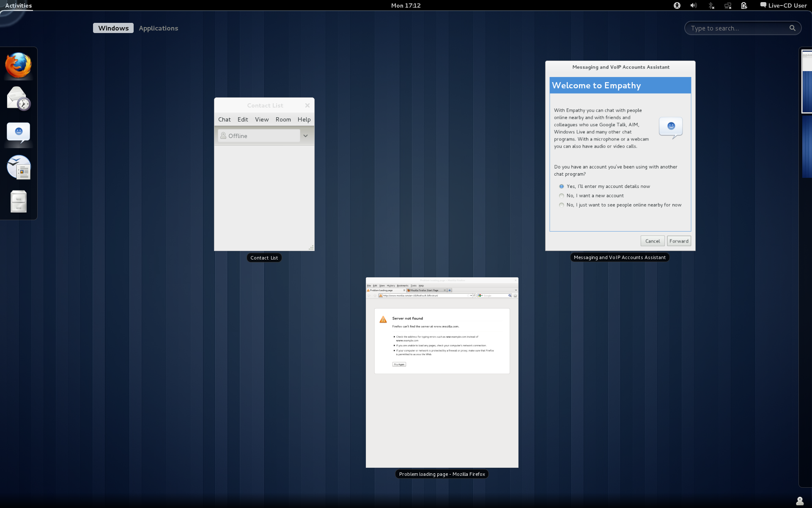Launch Firefox from the dash
Viewport: 812px width, 508px height.
point(18,65)
